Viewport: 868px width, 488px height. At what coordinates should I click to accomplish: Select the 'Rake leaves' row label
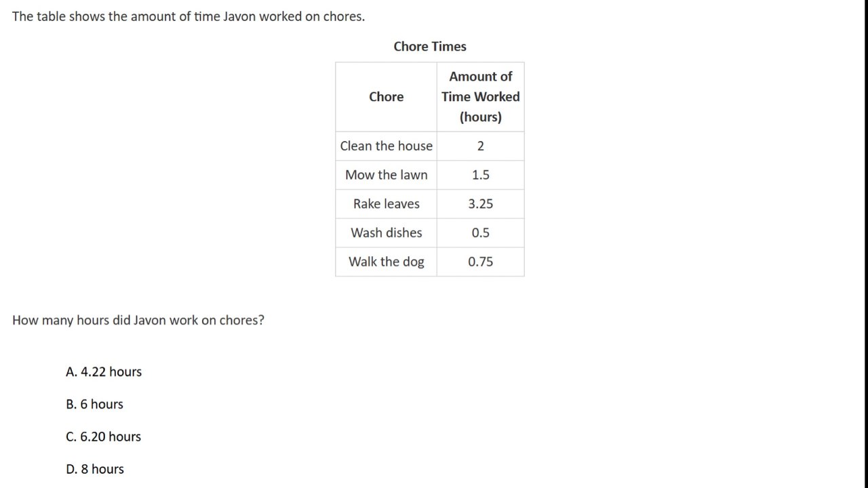(x=386, y=204)
